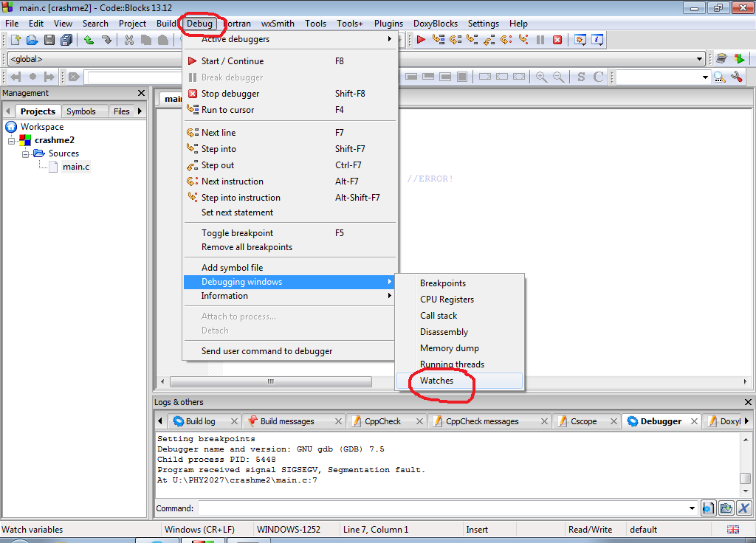Image resolution: width=756 pixels, height=543 pixels.
Task: Collapse the Sources folder node
Action: pos(25,153)
